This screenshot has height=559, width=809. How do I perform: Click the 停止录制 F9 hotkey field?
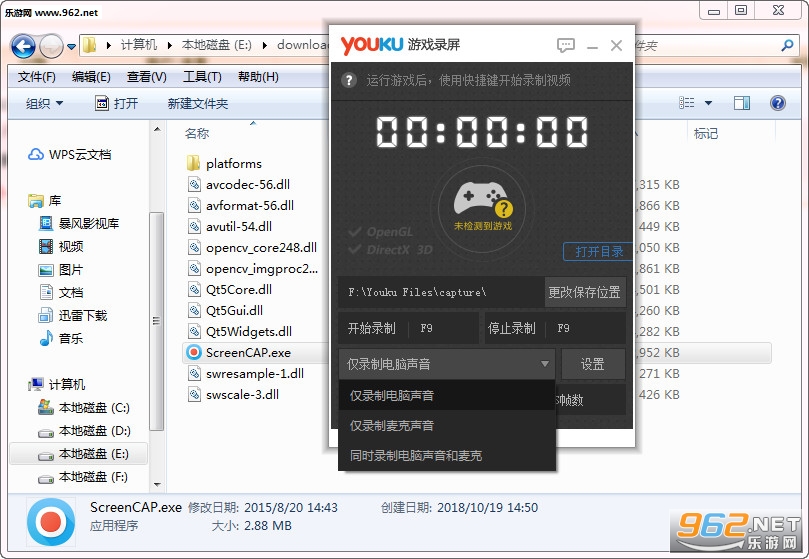555,328
